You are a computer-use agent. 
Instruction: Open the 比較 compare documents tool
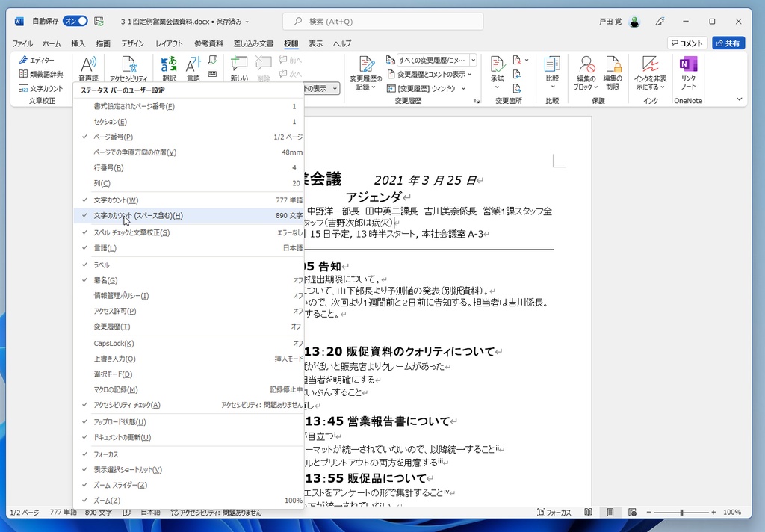(x=552, y=72)
